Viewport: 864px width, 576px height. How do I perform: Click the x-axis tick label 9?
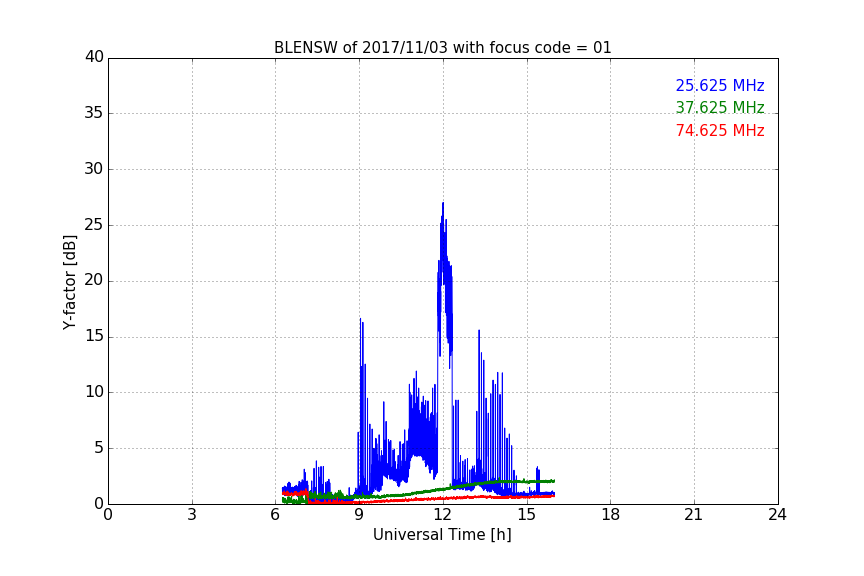point(359,515)
